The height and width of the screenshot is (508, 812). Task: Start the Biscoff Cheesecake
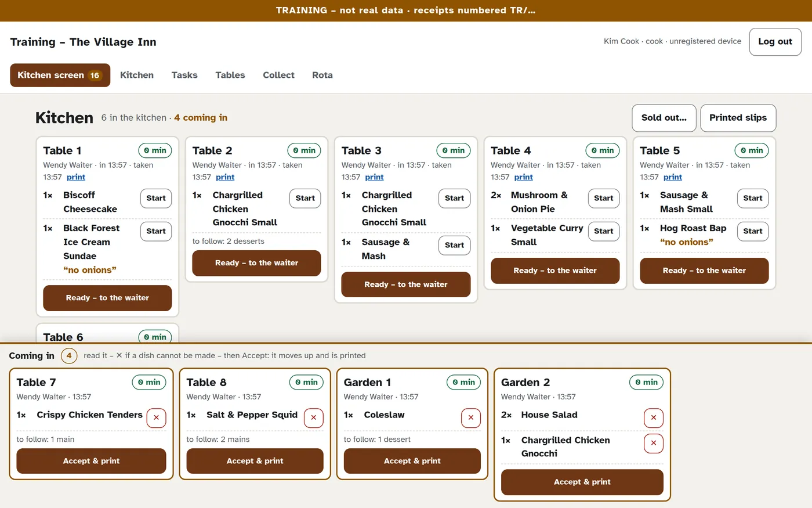156,199
